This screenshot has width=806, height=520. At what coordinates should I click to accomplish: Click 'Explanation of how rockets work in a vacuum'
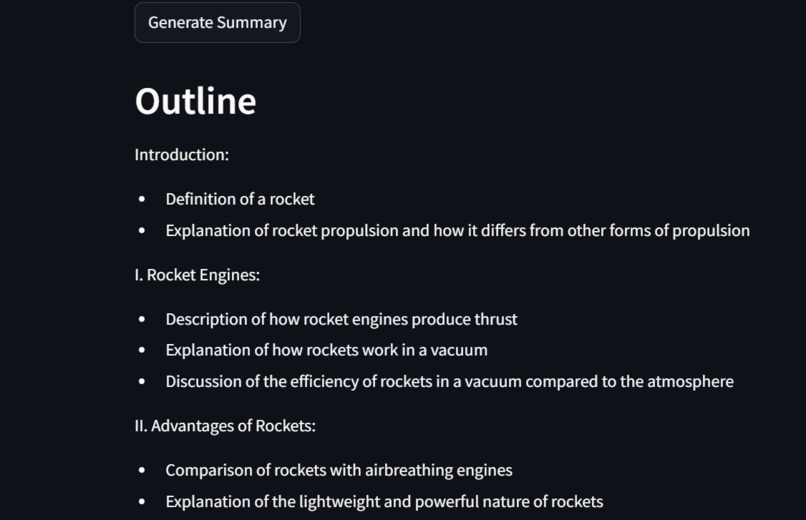326,350
